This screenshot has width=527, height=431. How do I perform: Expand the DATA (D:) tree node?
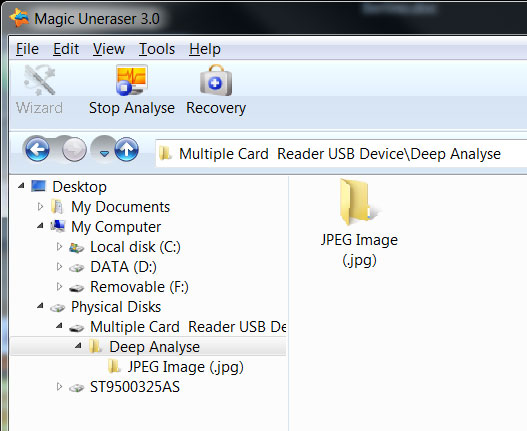click(59, 267)
